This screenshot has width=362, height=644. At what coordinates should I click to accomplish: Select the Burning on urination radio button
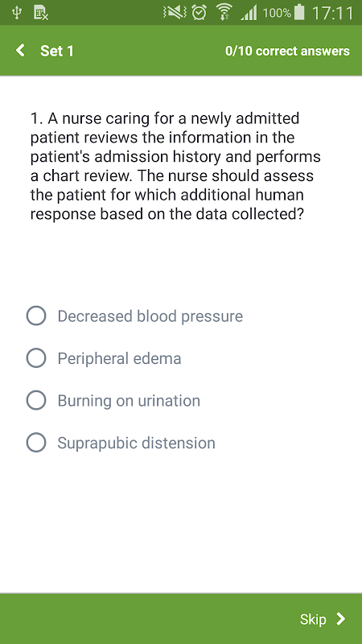pos(36,400)
